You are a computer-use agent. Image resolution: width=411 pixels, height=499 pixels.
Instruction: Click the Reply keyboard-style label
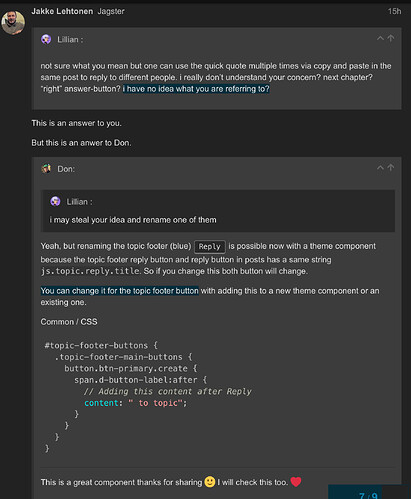[210, 247]
